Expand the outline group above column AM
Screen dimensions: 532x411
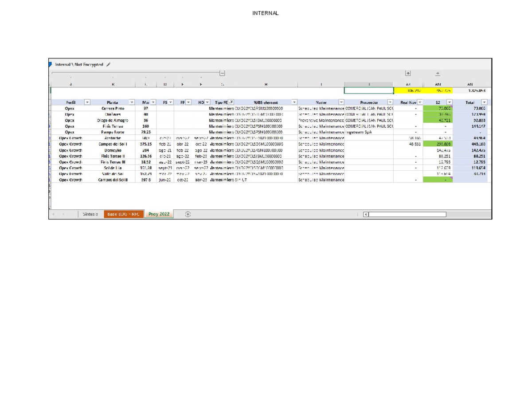click(x=438, y=73)
